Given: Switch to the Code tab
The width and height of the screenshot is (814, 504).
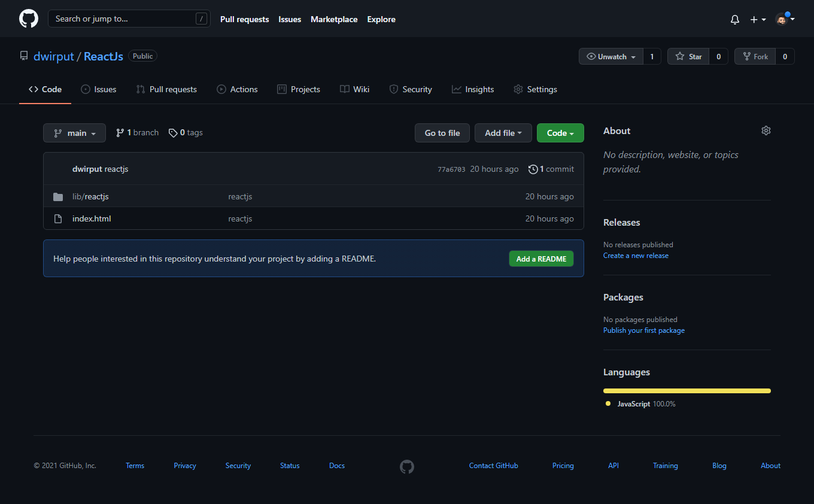Looking at the screenshot, I should (45, 89).
